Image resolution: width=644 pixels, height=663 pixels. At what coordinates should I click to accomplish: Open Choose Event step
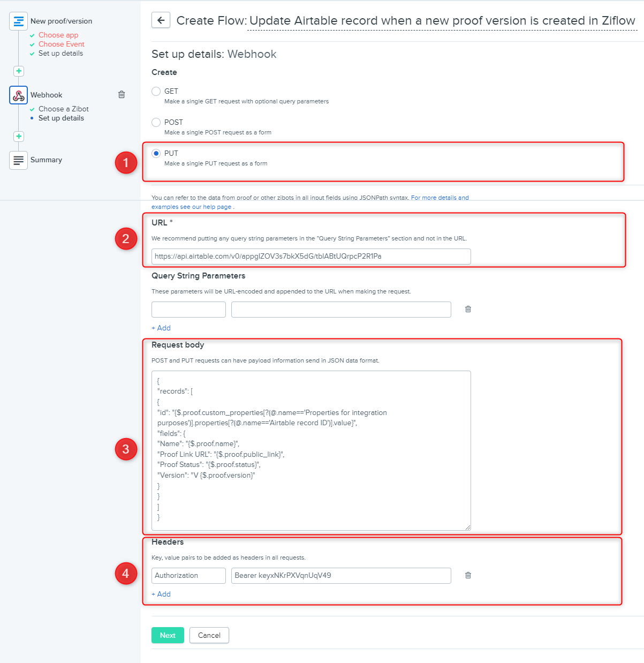[x=62, y=44]
